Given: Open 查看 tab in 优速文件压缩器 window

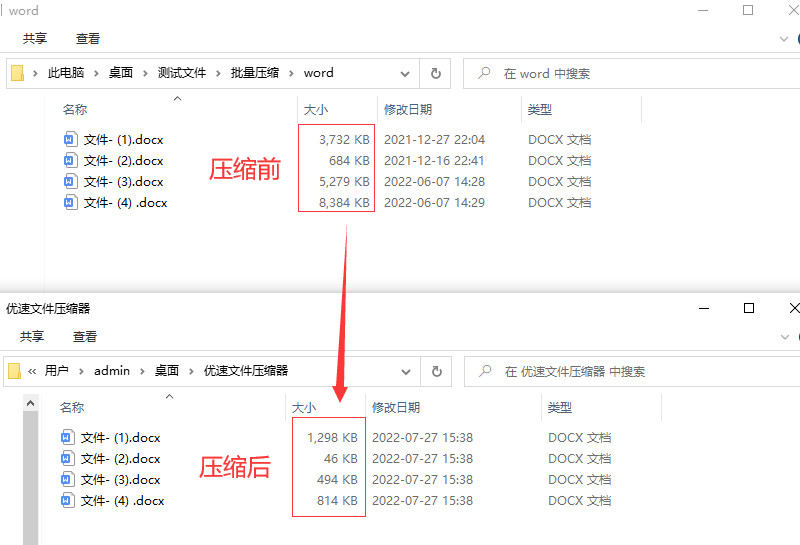Looking at the screenshot, I should point(85,336).
